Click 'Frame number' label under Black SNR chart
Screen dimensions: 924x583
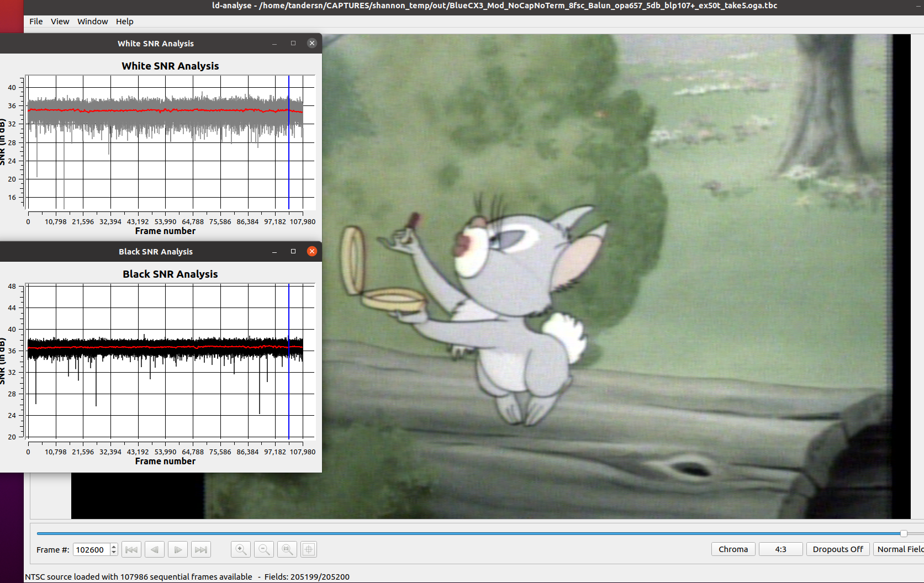pyautogui.click(x=165, y=462)
